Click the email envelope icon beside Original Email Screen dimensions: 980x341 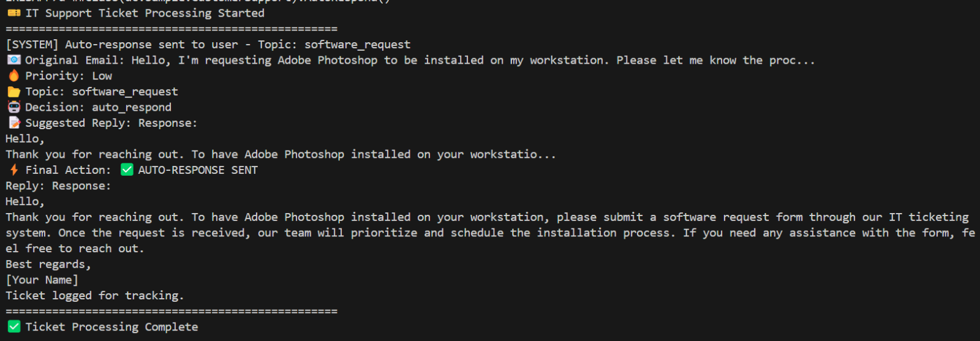(13, 60)
